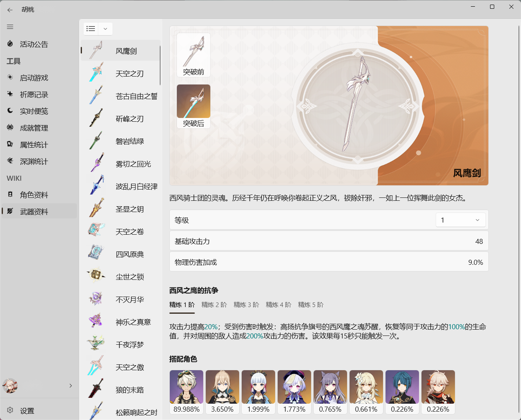Viewport: 521px width, 420px height.
Task: Pick 天空之傲 claymore
Action: (120, 367)
